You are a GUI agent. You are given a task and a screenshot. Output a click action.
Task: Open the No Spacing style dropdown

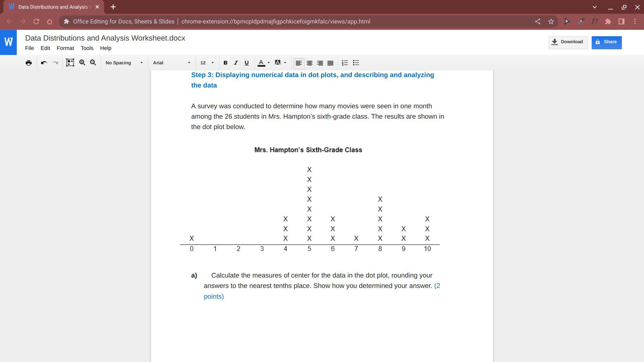click(124, 63)
